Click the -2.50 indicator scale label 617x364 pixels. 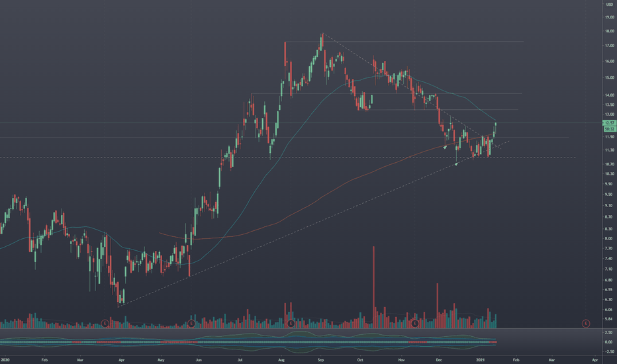[x=609, y=352]
